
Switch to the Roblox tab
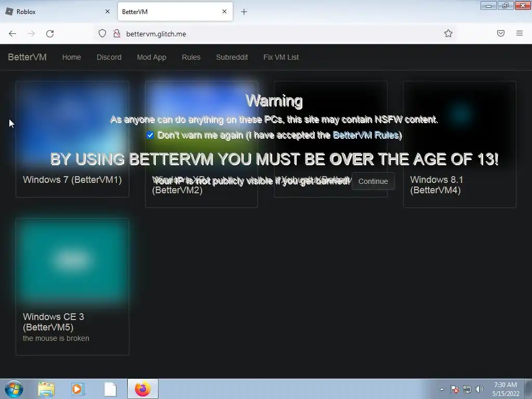58,11
